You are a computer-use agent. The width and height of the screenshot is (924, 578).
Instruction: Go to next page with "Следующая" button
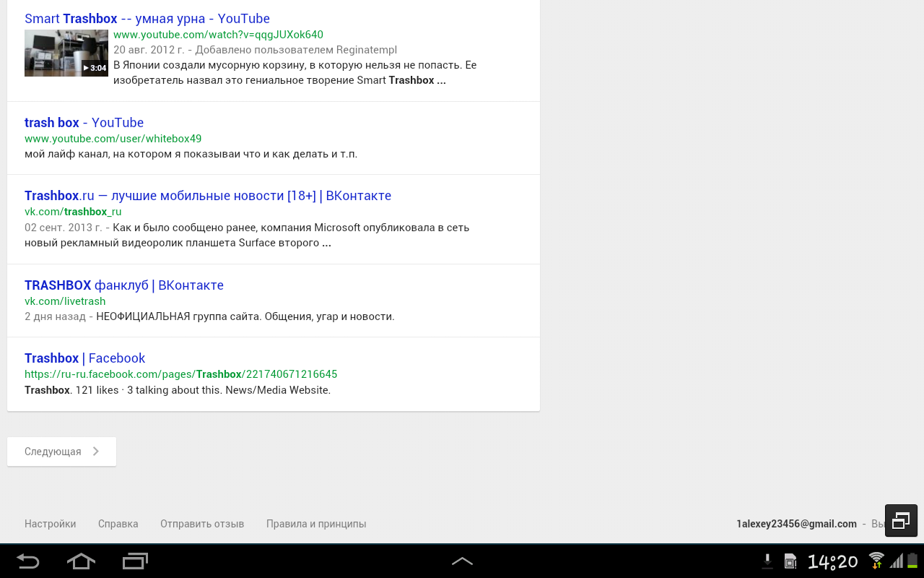[61, 452]
